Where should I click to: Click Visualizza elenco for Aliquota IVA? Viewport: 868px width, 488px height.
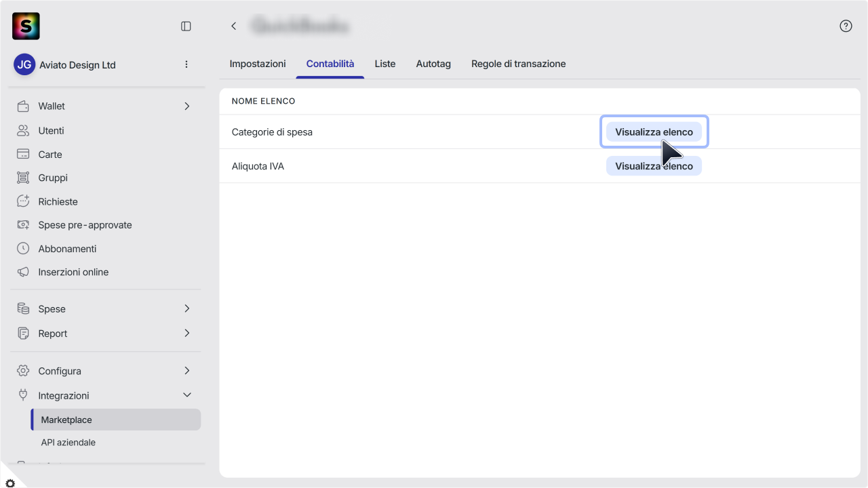pos(654,165)
